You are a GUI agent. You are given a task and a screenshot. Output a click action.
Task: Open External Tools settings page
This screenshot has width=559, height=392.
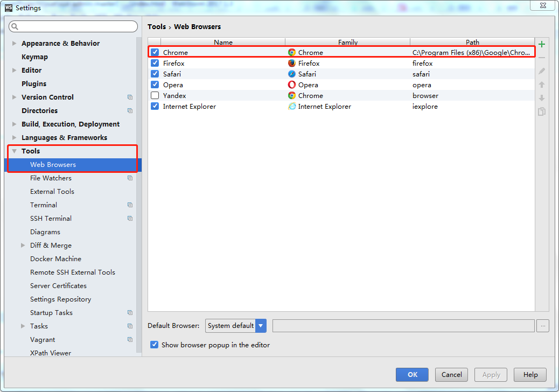(52, 192)
